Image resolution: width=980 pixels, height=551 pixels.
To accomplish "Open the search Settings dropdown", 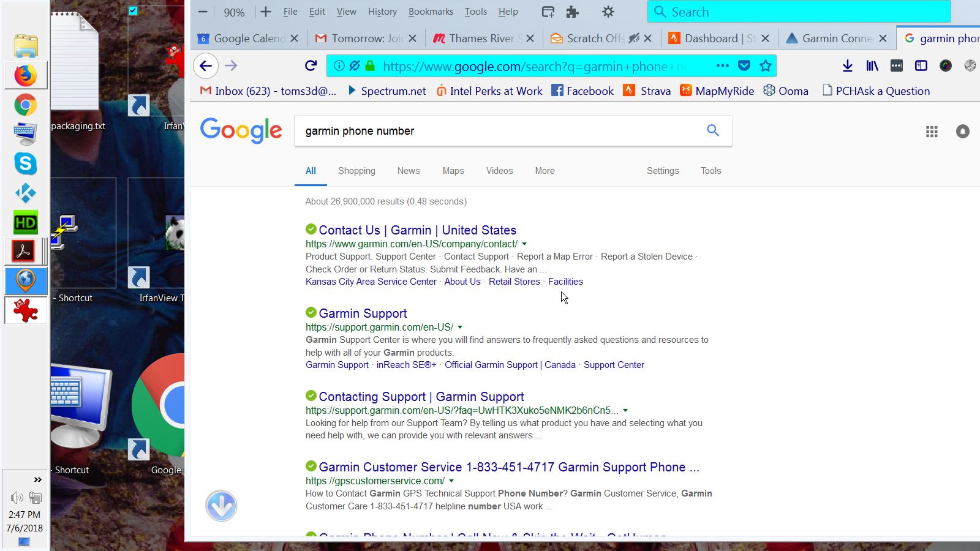I will click(663, 171).
